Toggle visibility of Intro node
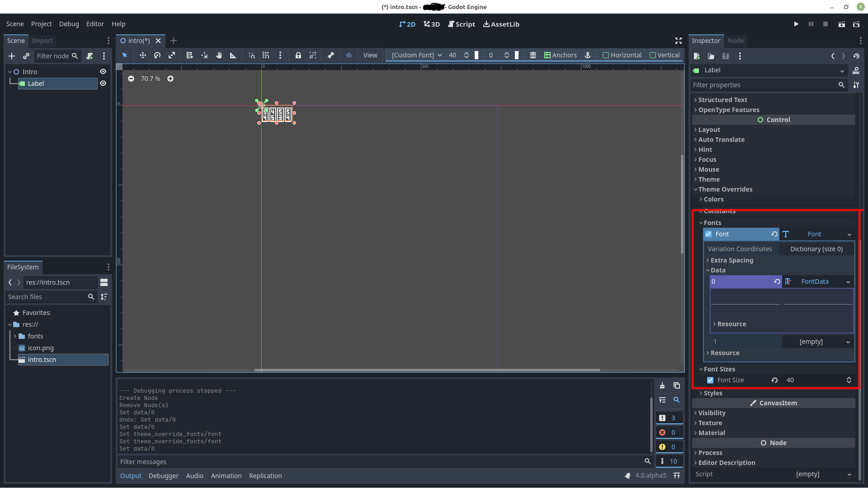Screen dimensions: 868x488 pyautogui.click(x=103, y=71)
